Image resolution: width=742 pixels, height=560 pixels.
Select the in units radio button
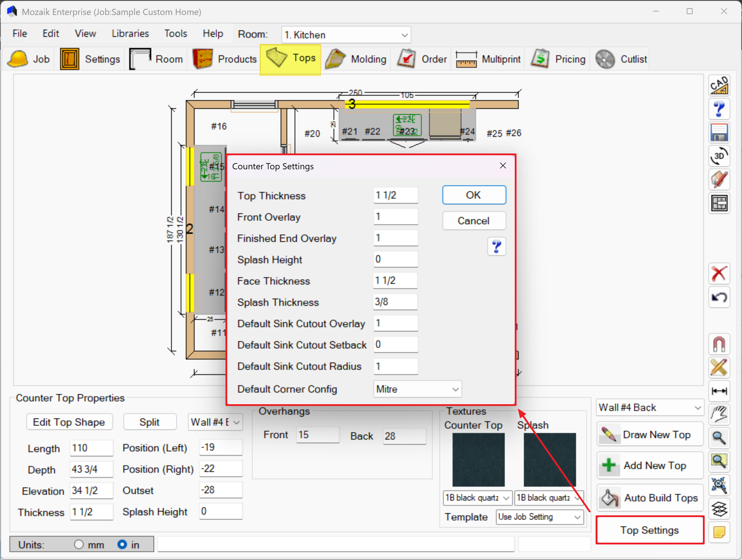(x=122, y=544)
